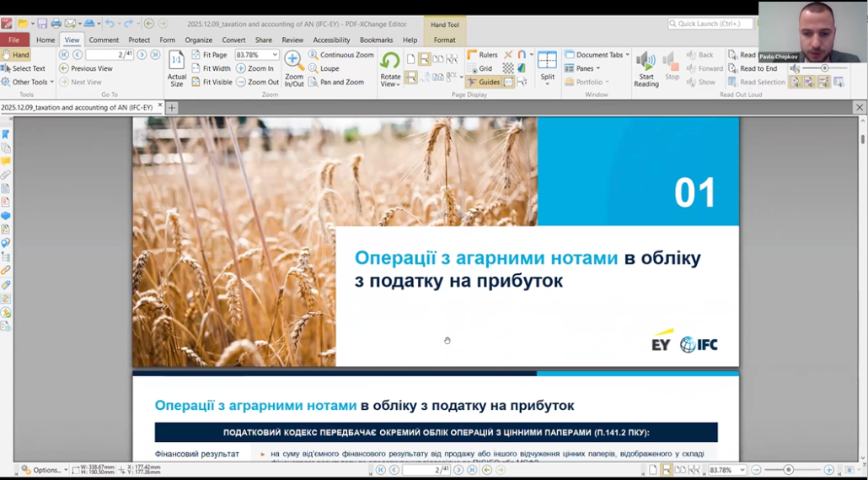Image resolution: width=868 pixels, height=480 pixels.
Task: Click the Save icon in quick access toolbar
Action: click(x=42, y=24)
